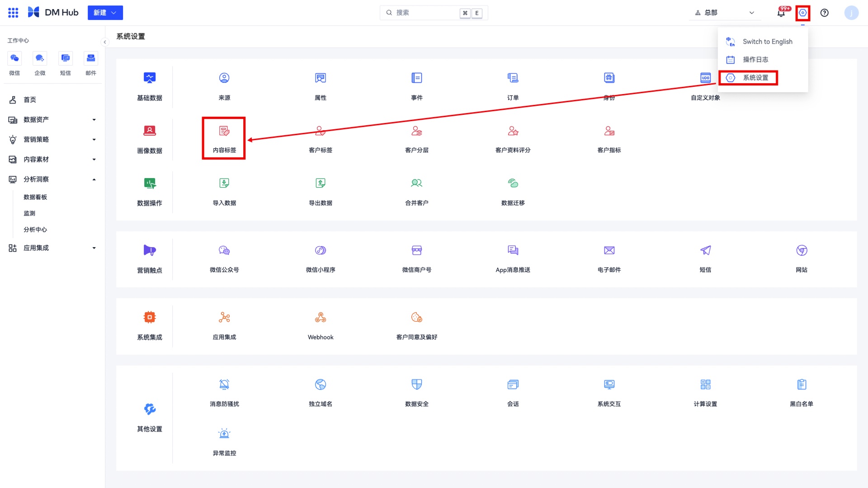Open the 独立域名 custom domain icon
The height and width of the screenshot is (488, 868).
[x=321, y=385]
